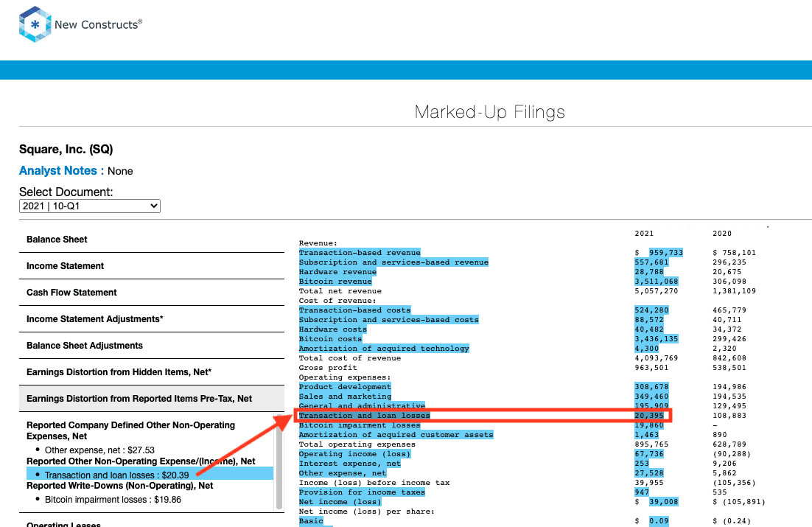Click the sidebar panel scrollbar

pos(279,461)
